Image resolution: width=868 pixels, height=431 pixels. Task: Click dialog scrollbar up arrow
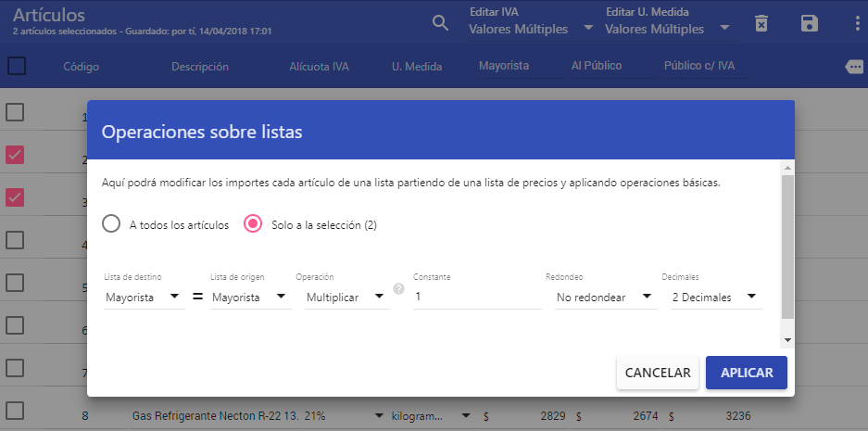(787, 168)
